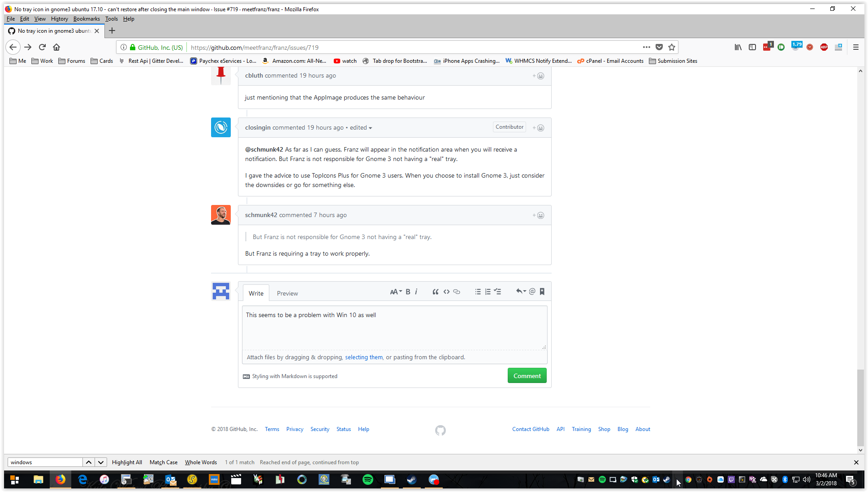Open the History menu

point(60,19)
